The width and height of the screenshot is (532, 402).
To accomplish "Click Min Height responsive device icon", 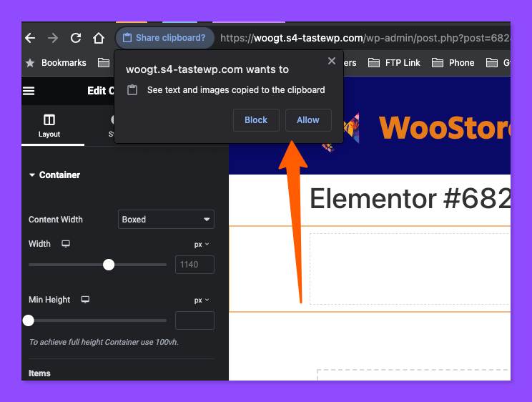I will (85, 300).
